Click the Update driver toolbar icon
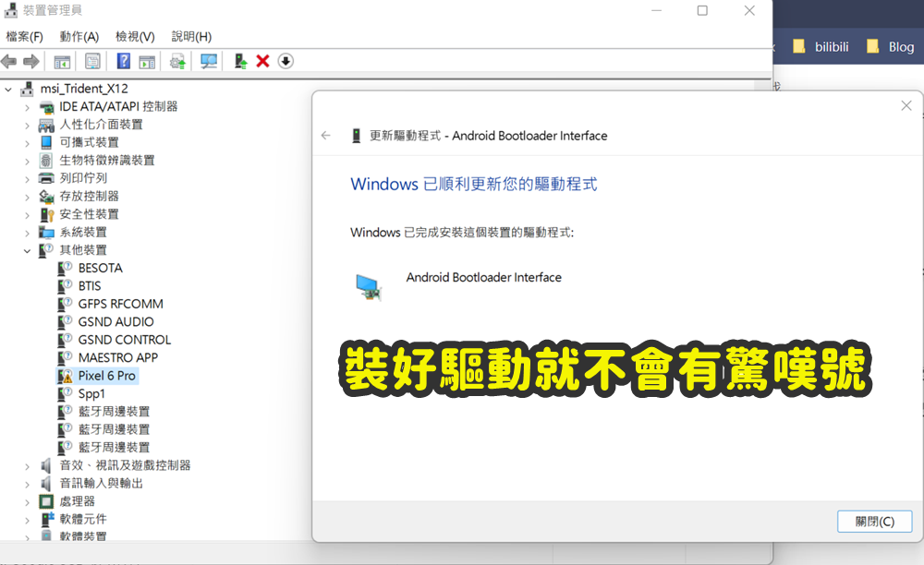The image size is (924, 565). click(240, 61)
